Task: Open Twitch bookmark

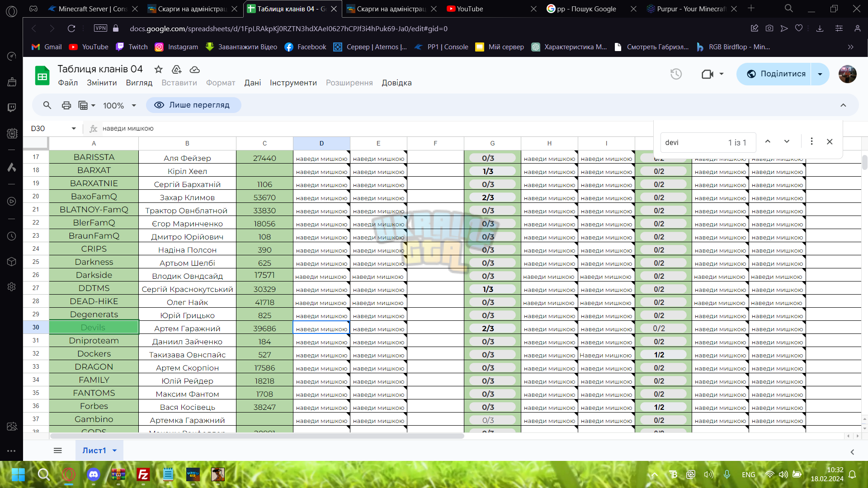Action: [132, 47]
